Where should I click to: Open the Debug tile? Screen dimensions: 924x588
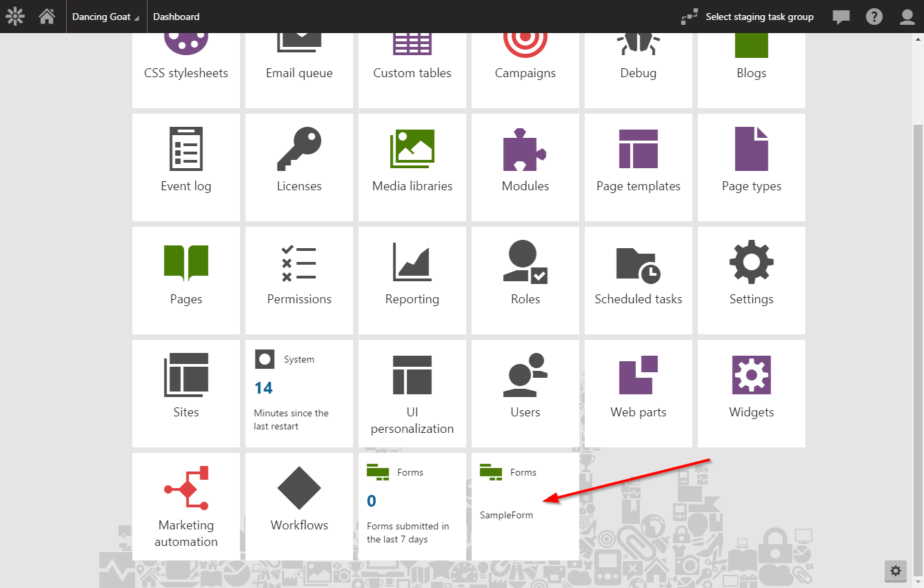pyautogui.click(x=639, y=70)
